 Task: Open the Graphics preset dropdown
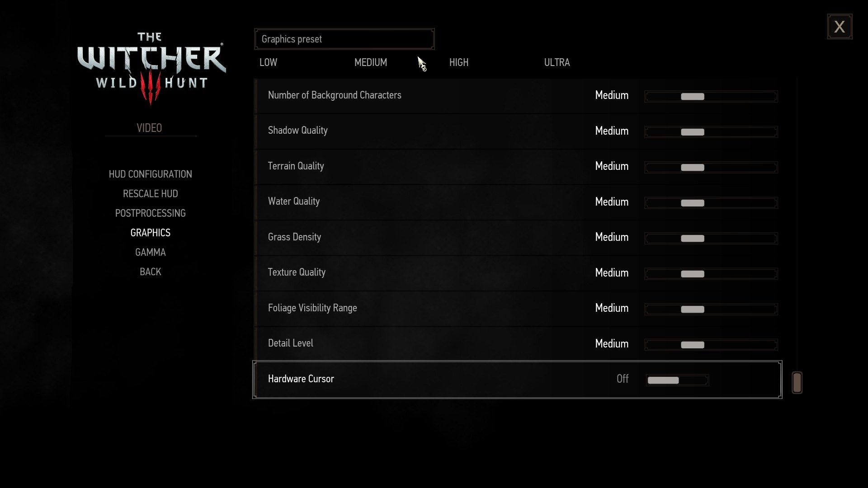tap(344, 39)
